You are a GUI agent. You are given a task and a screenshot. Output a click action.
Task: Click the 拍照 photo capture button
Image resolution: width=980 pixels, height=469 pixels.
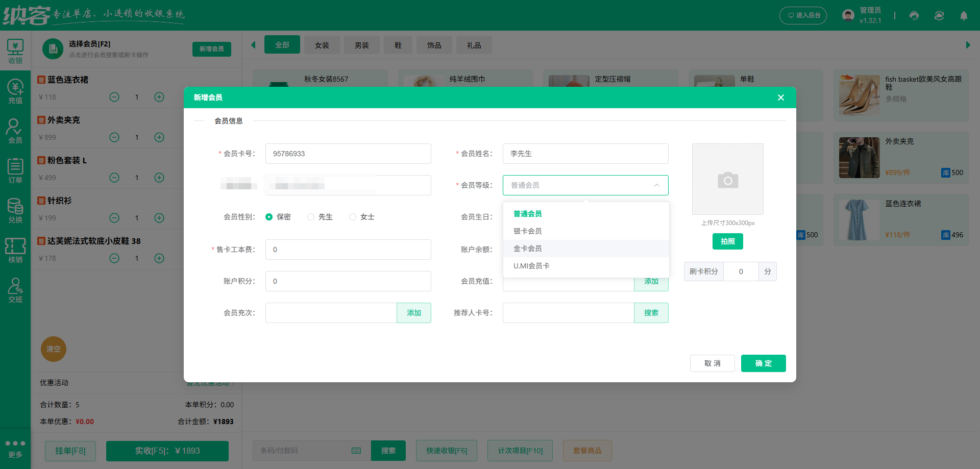(x=727, y=241)
